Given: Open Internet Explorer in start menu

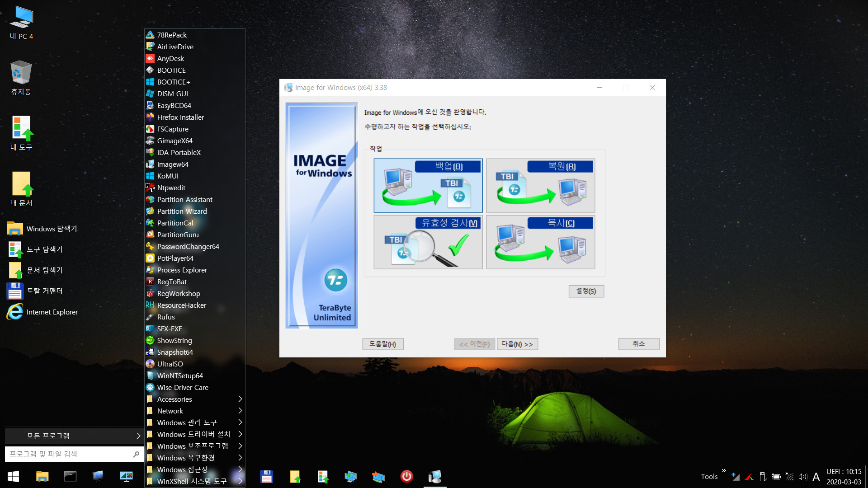Looking at the screenshot, I should (42, 312).
